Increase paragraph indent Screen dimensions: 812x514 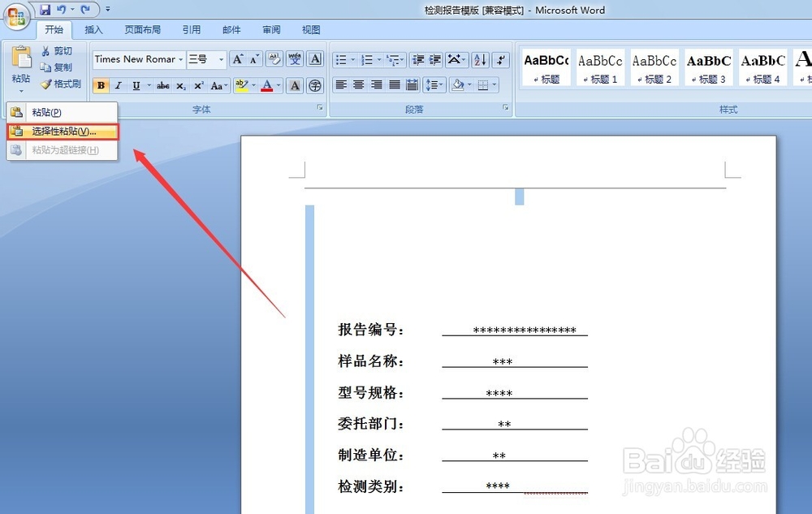pos(435,60)
